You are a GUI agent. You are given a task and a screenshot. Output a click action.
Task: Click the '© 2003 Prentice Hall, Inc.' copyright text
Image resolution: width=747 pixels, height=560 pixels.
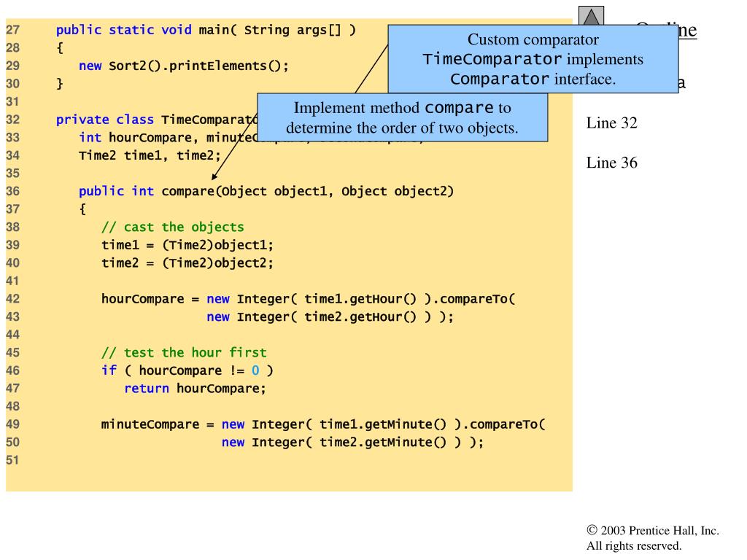tap(653, 531)
